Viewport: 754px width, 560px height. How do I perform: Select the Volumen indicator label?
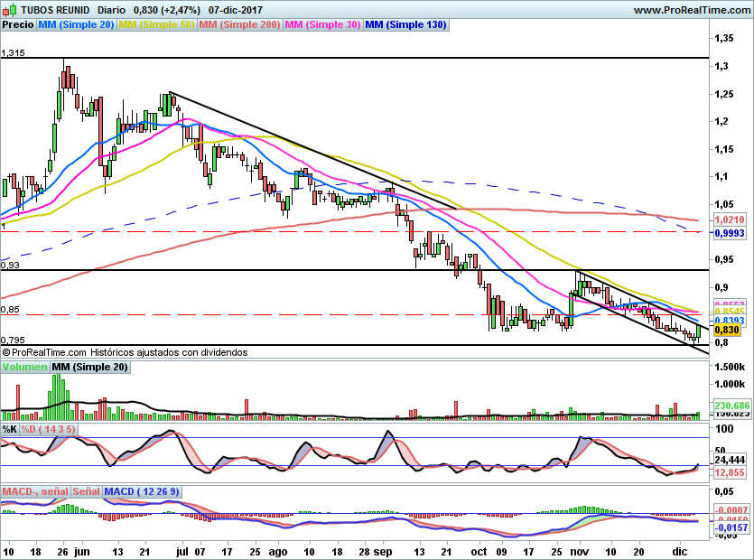(x=25, y=367)
